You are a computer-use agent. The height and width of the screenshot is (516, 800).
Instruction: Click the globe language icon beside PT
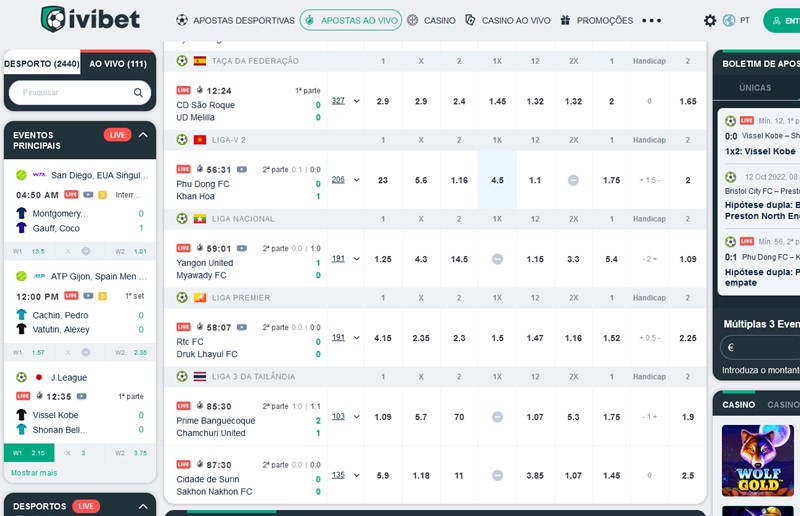[x=729, y=20]
